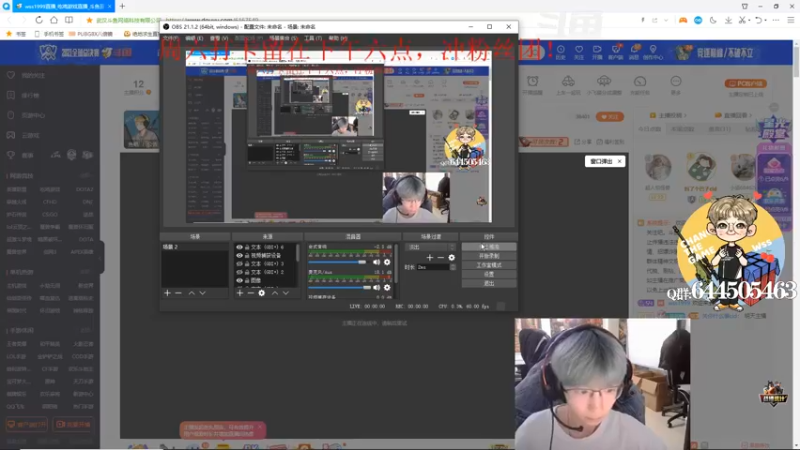Image resolution: width=800 pixels, height=450 pixels.
Task: Open settings gear for microphone/Aux channel
Action: tap(387, 288)
